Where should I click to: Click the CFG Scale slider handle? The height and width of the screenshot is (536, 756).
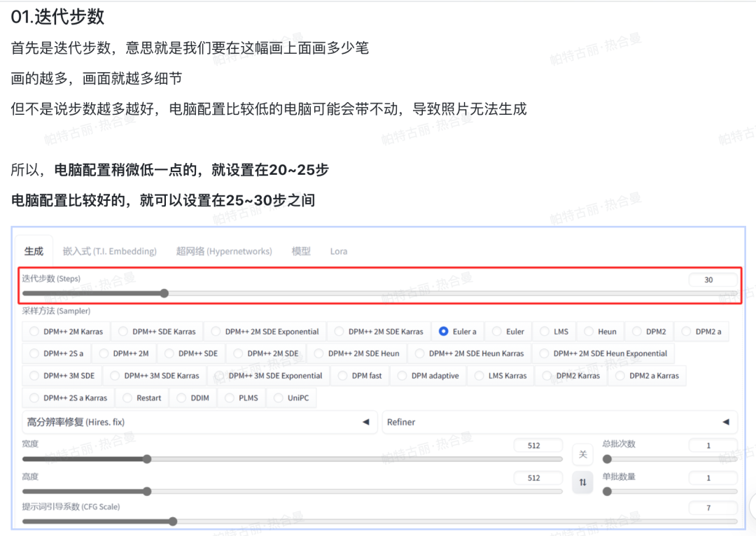(173, 521)
